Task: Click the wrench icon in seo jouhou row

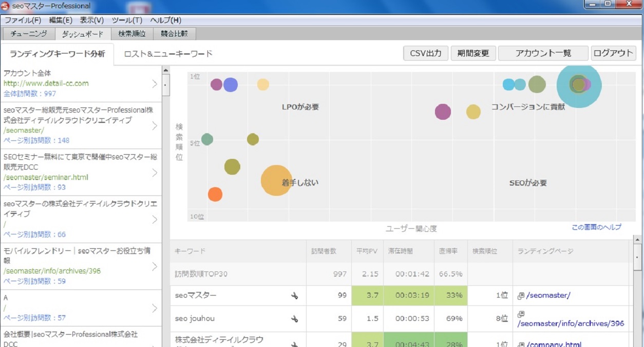Action: (294, 319)
